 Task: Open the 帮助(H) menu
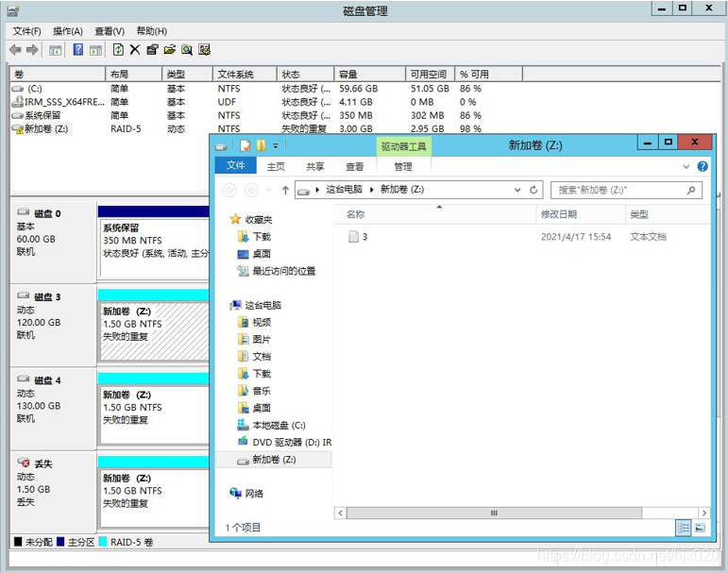[x=152, y=31]
